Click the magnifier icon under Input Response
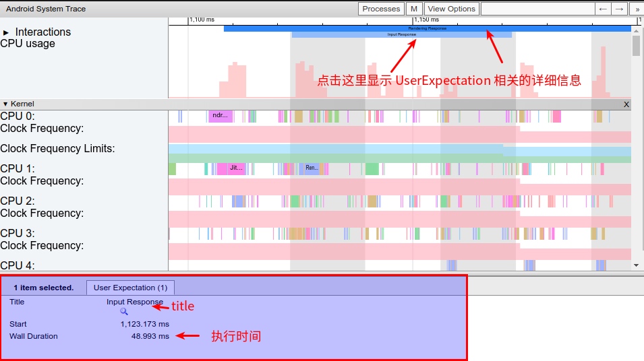The width and height of the screenshot is (644, 361). tap(124, 312)
